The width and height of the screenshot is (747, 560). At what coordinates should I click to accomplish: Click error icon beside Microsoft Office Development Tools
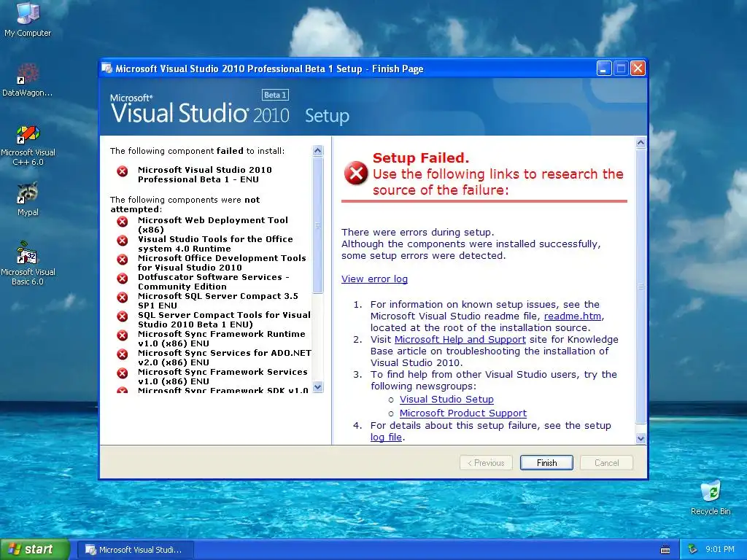click(x=123, y=260)
